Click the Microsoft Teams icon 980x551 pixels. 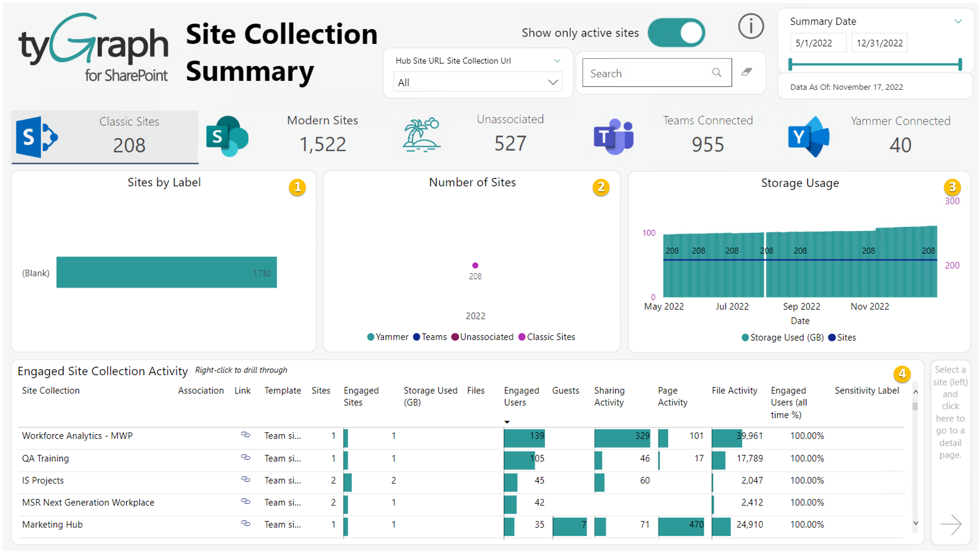point(613,136)
